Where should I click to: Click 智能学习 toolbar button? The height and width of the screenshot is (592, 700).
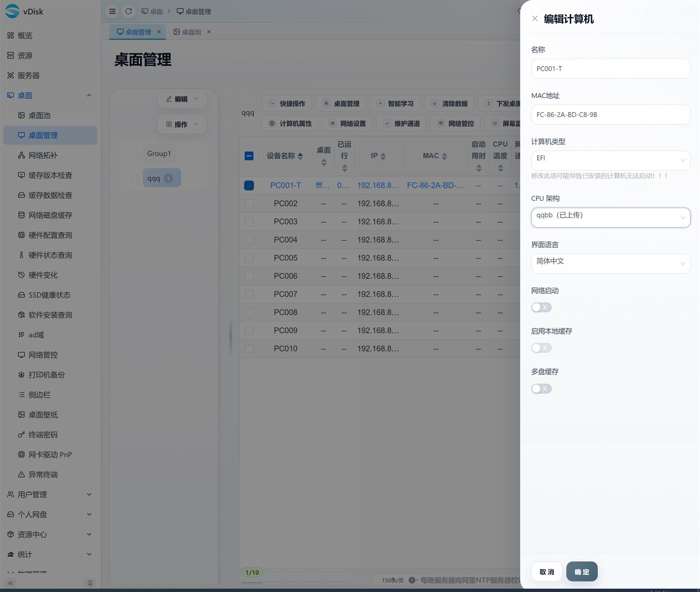pyautogui.click(x=395, y=103)
